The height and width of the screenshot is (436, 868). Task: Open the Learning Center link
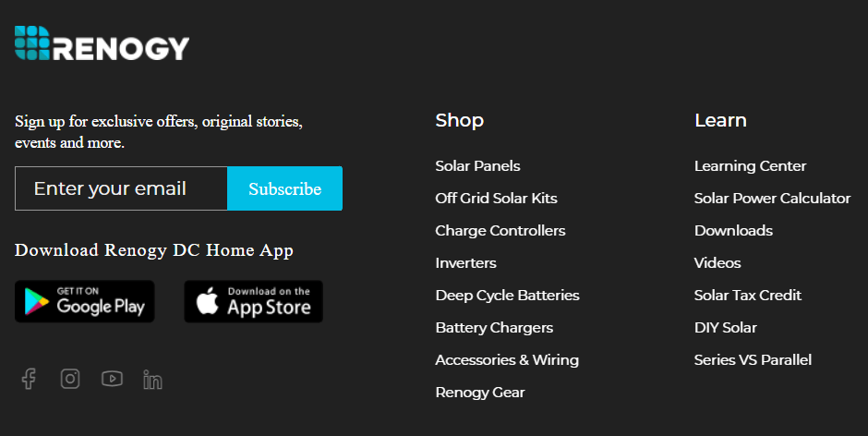(x=750, y=166)
